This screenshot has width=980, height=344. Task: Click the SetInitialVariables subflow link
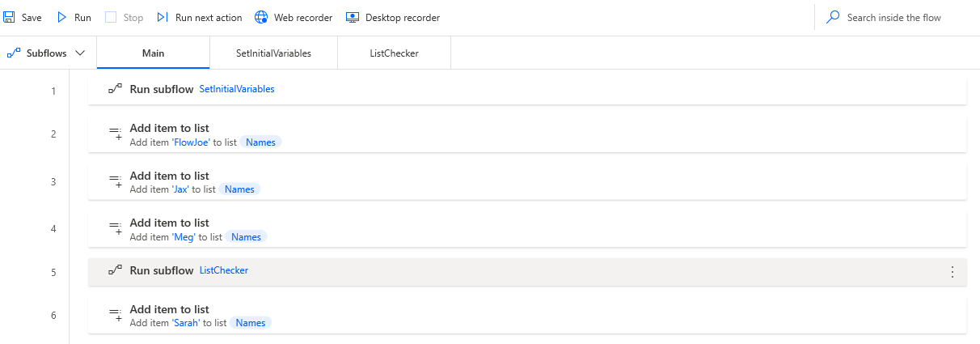click(x=237, y=89)
